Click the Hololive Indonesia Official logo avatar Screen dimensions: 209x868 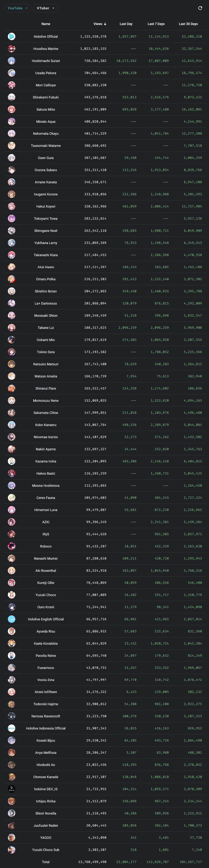(x=11, y=728)
